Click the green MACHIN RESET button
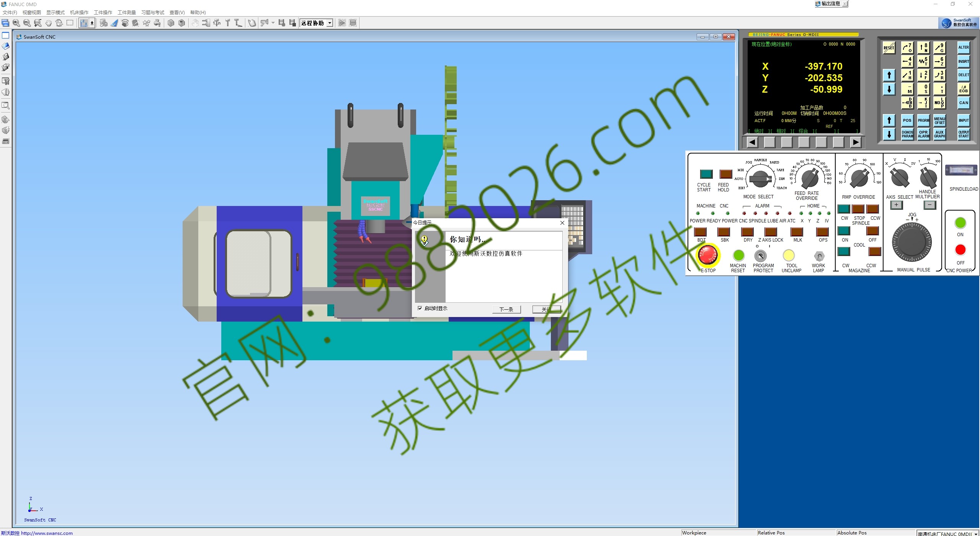Viewport: 980px width, 536px height. [x=738, y=255]
